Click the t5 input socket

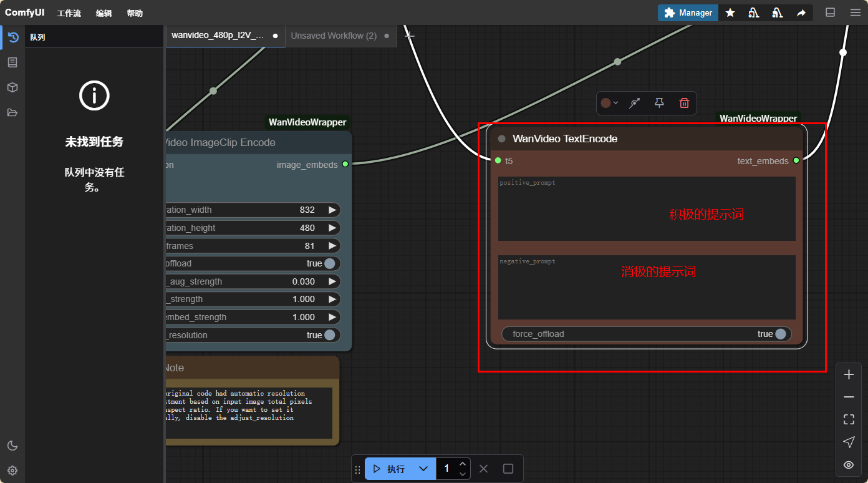point(498,160)
